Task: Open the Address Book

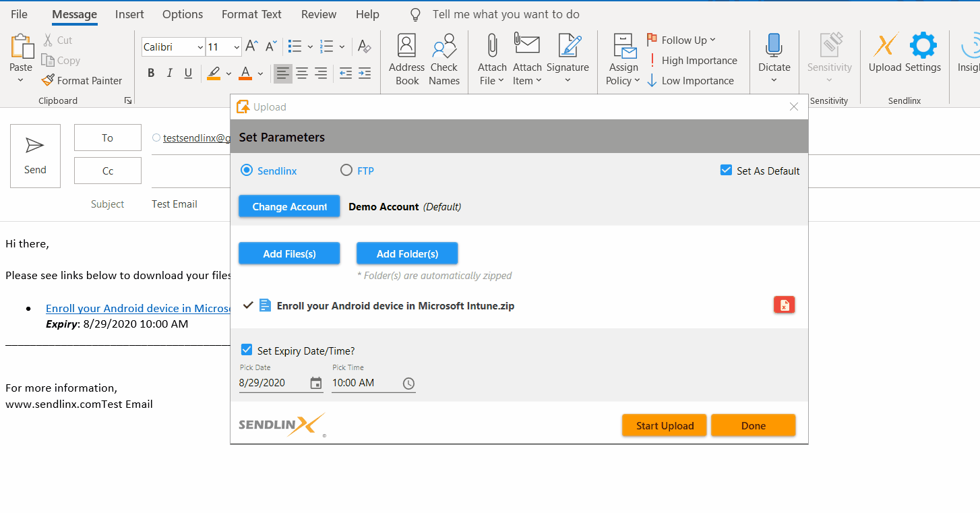Action: [x=406, y=61]
